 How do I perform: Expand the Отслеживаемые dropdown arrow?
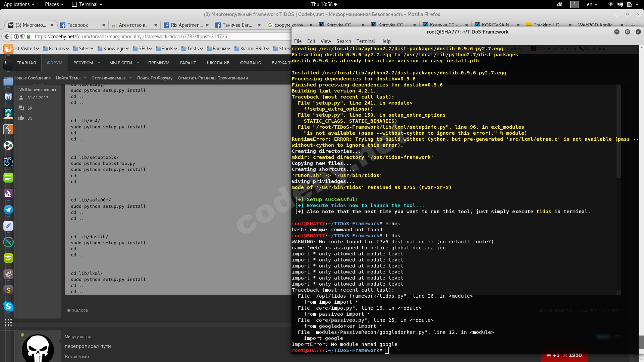click(130, 78)
